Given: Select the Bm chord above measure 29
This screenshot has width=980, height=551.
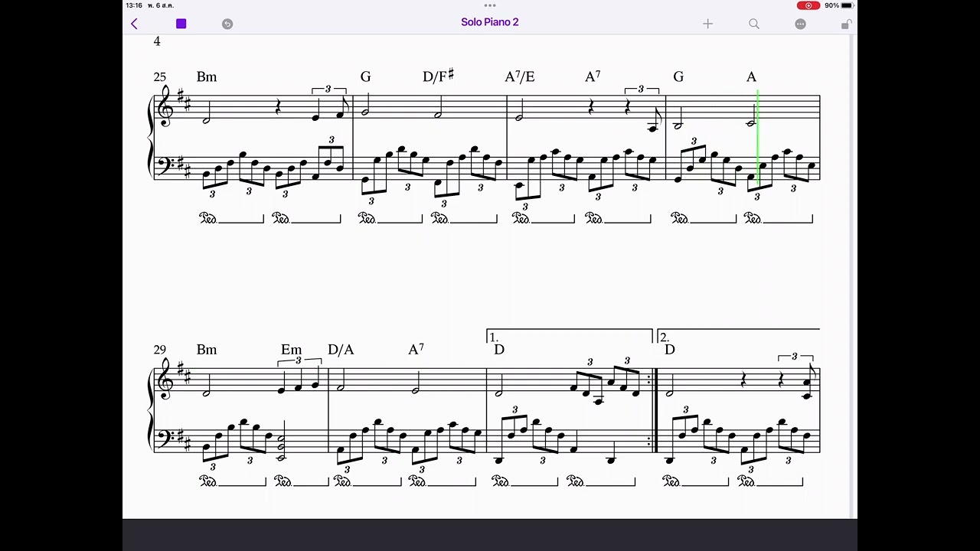Looking at the screenshot, I should 207,349.
